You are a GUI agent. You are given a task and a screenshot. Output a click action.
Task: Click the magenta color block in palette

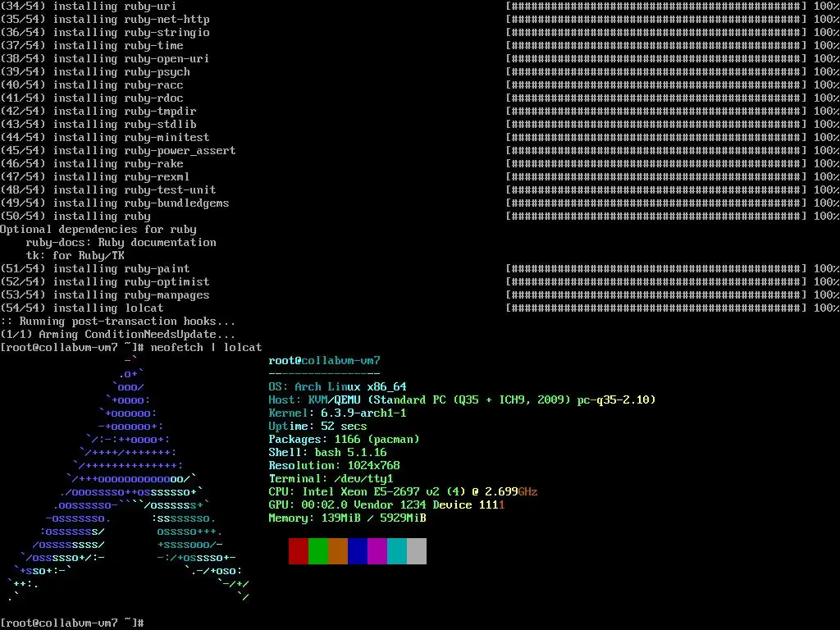tap(377, 551)
